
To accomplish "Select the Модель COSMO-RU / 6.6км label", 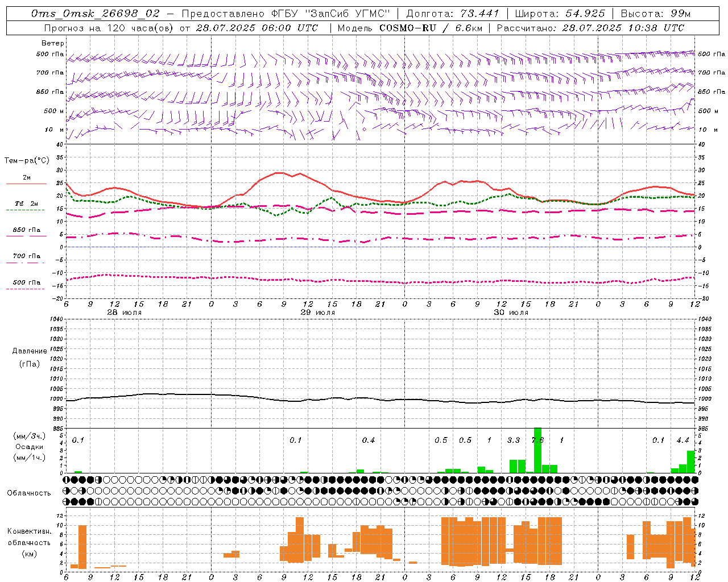I will pos(409,28).
